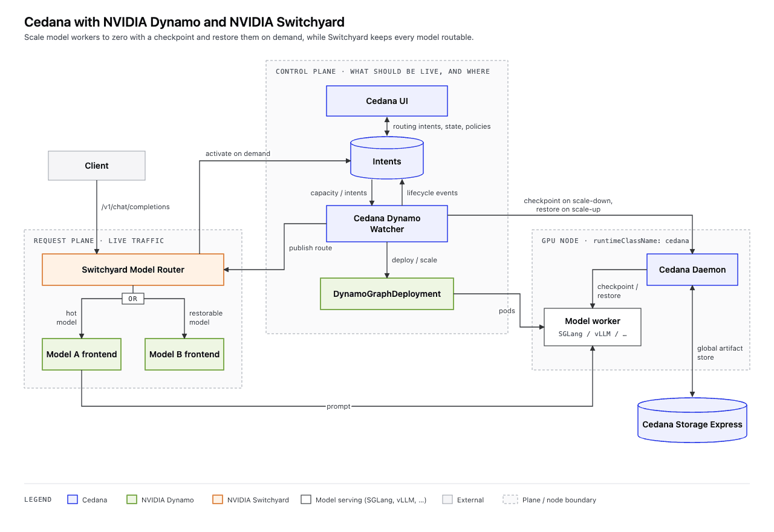The width and height of the screenshot is (774, 532).
Task: Click the Model A frontend box
Action: coord(82,354)
